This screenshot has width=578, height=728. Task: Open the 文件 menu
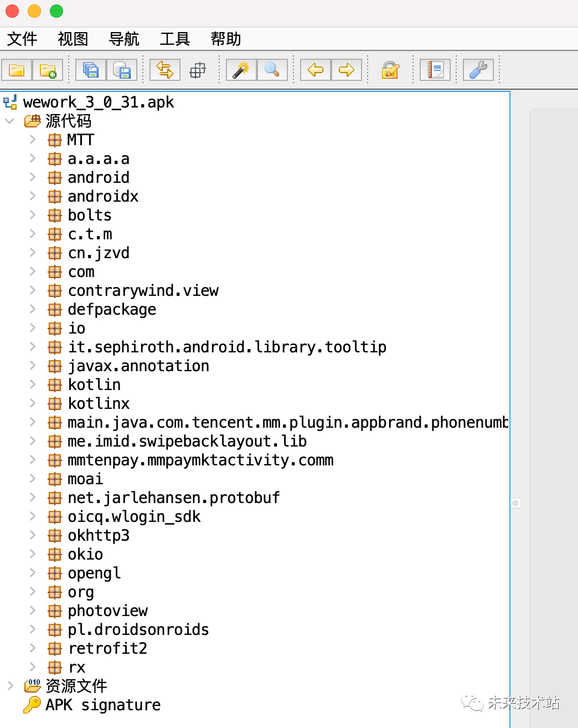22,39
